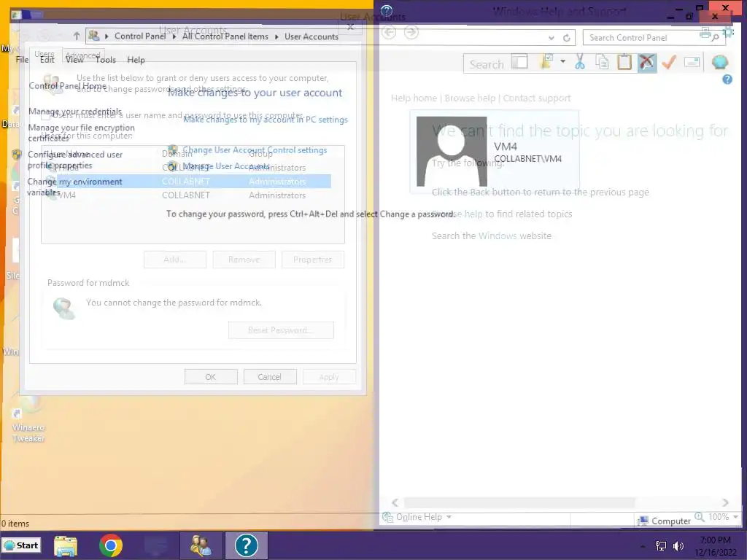Switch to the Advanced tab
747x560 pixels.
coord(83,55)
